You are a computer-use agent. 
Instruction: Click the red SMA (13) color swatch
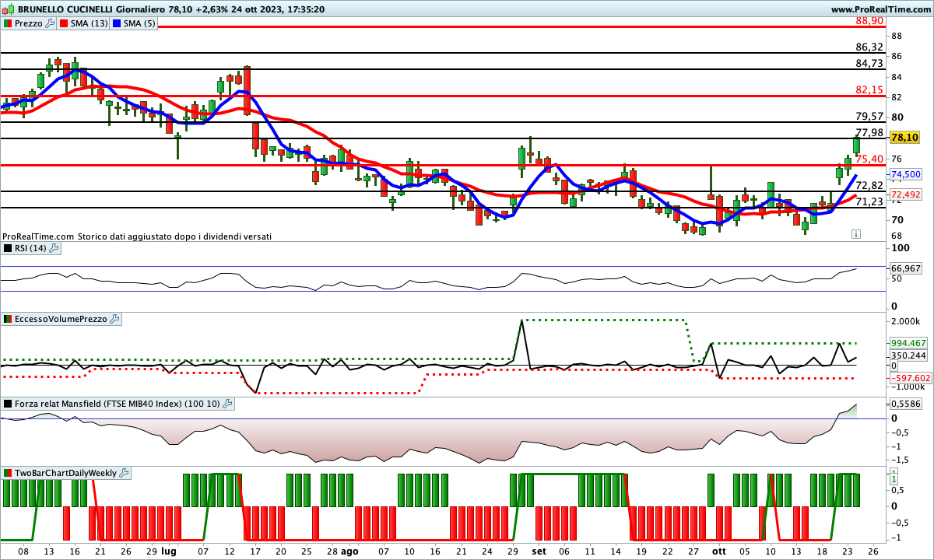64,23
